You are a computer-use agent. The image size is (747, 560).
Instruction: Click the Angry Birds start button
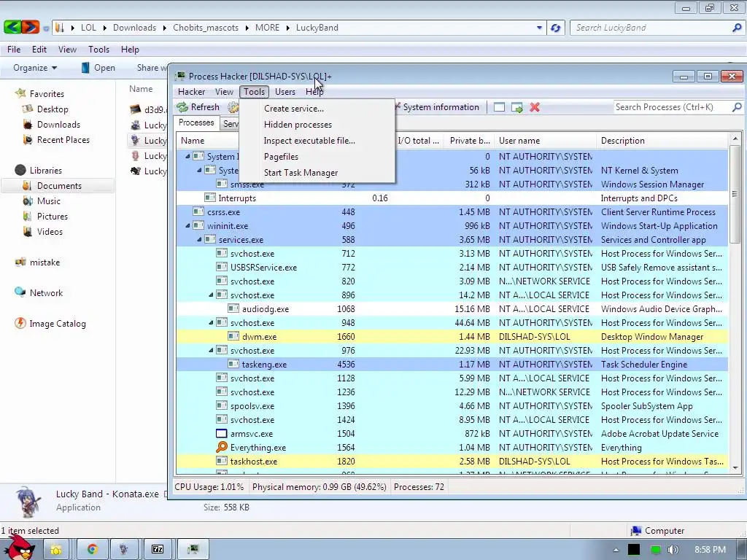click(20, 548)
